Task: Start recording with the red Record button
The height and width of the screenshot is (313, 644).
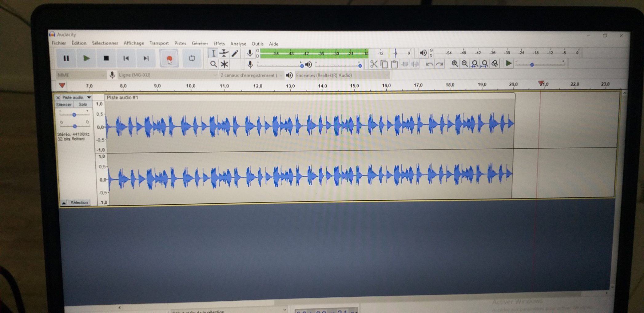Action: 169,58
